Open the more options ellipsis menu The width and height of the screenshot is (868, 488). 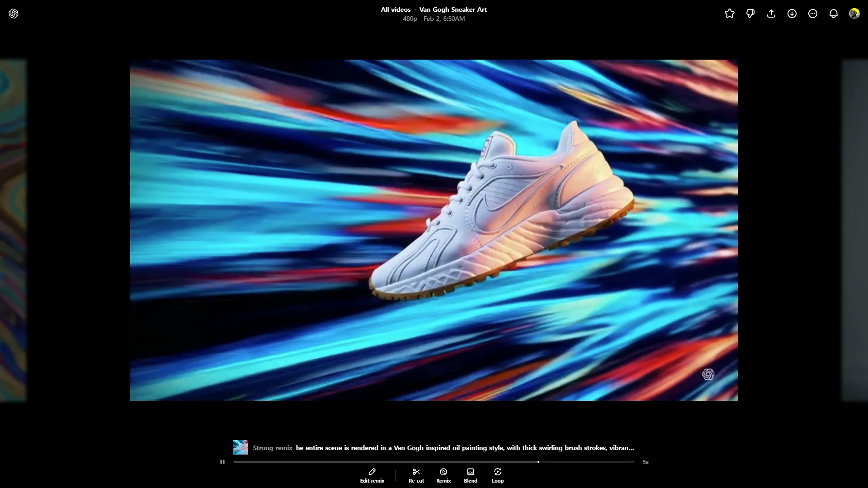coord(813,14)
